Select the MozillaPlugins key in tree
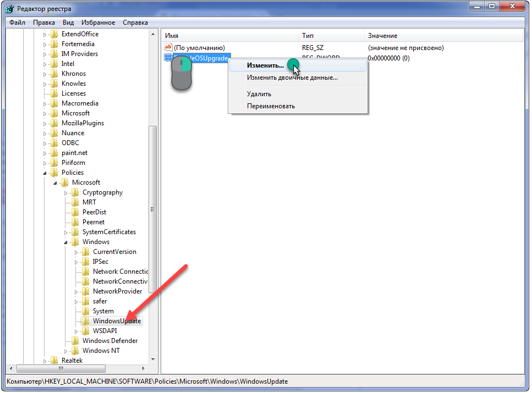Viewport: 532px width, 393px height. click(83, 123)
